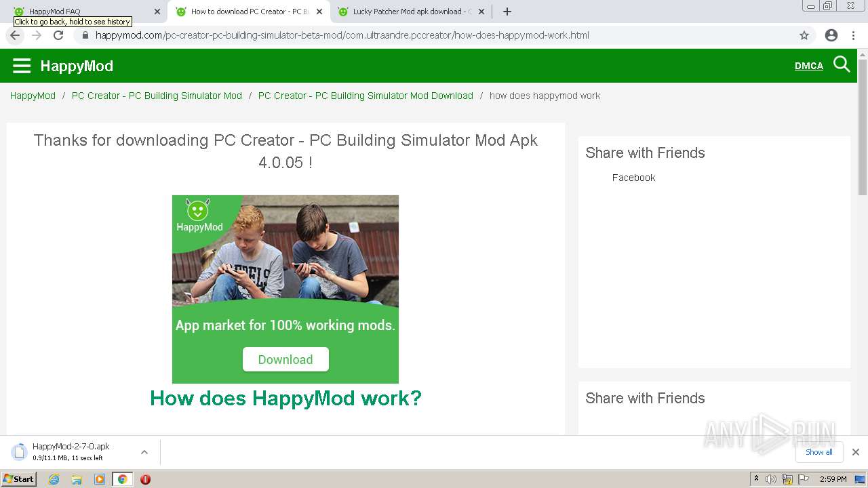Image resolution: width=868 pixels, height=488 pixels.
Task: Click the 2:59 PM system clock
Action: point(833,479)
